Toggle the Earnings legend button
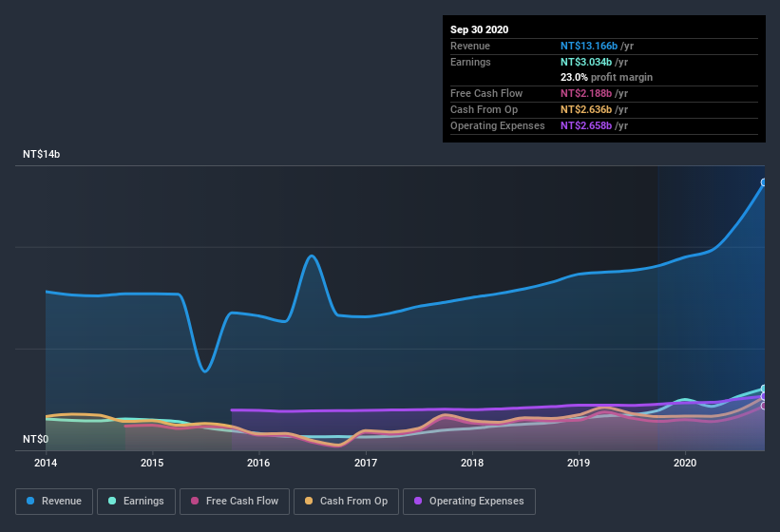Viewport: 780px width, 532px height. click(x=136, y=502)
